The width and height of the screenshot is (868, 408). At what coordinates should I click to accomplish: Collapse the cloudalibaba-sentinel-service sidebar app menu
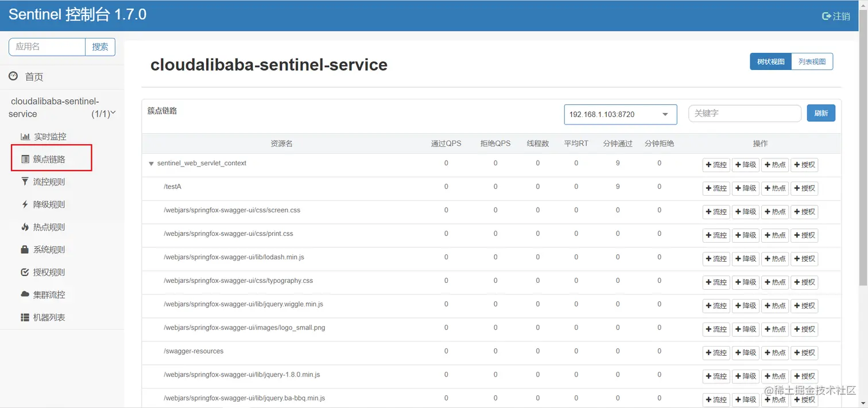pyautogui.click(x=113, y=113)
